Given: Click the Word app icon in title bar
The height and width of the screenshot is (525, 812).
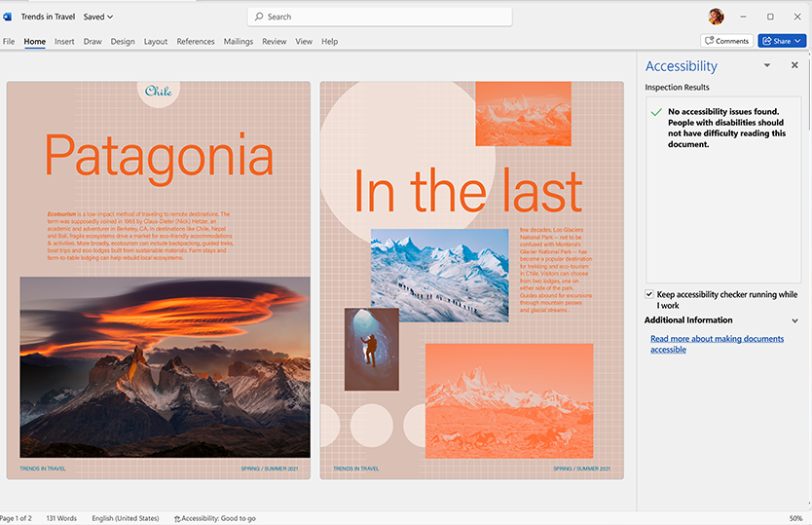Looking at the screenshot, I should pos(8,17).
